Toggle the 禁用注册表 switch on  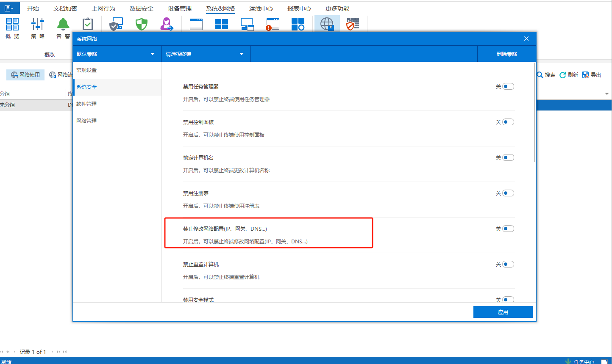point(508,193)
